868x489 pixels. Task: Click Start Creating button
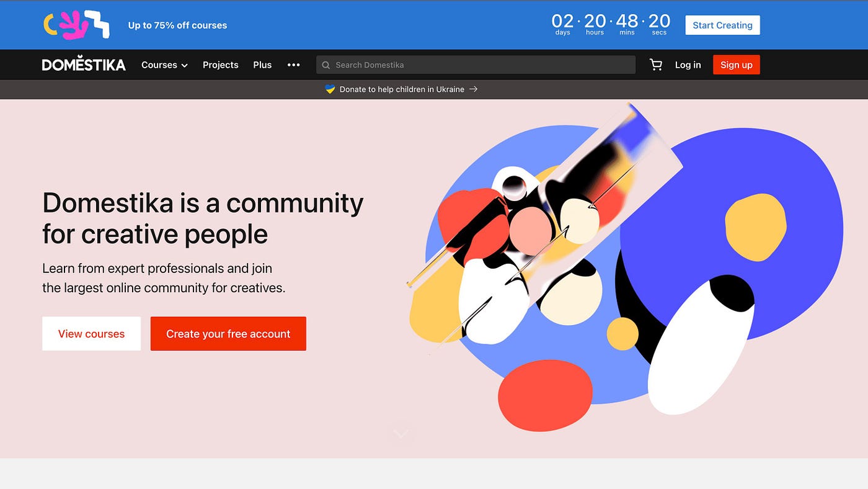click(722, 25)
